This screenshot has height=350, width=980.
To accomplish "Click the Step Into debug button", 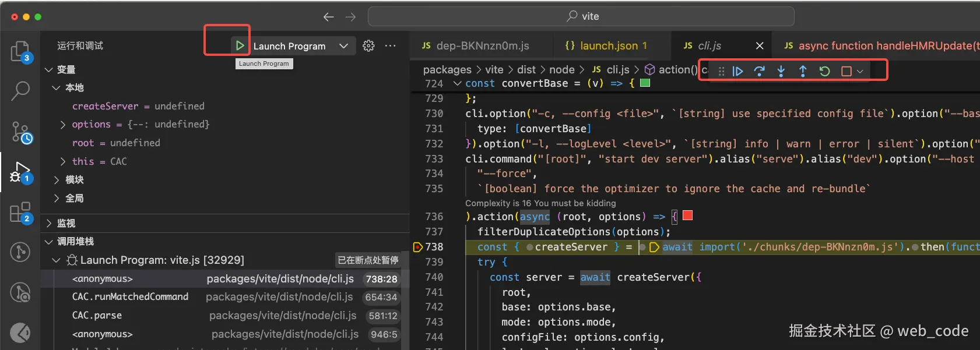I will [x=781, y=71].
